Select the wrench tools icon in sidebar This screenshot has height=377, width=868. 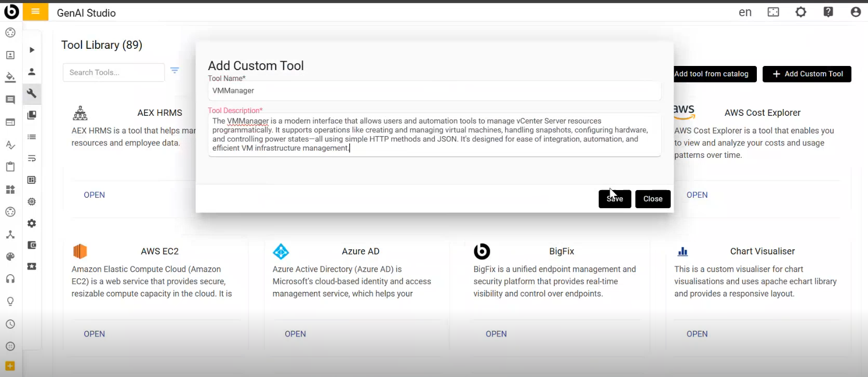[x=32, y=93]
